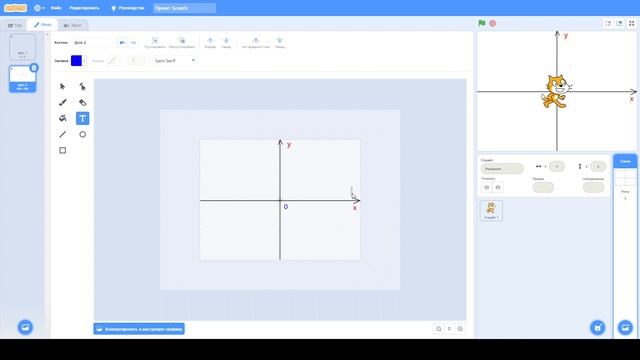The image size is (640, 360).
Task: Zoom out the paint canvas
Action: 438,329
